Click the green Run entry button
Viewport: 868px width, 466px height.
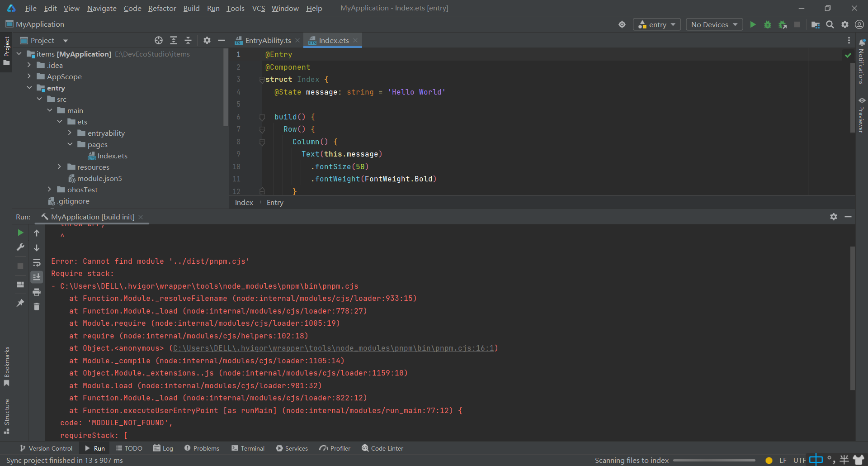click(753, 24)
